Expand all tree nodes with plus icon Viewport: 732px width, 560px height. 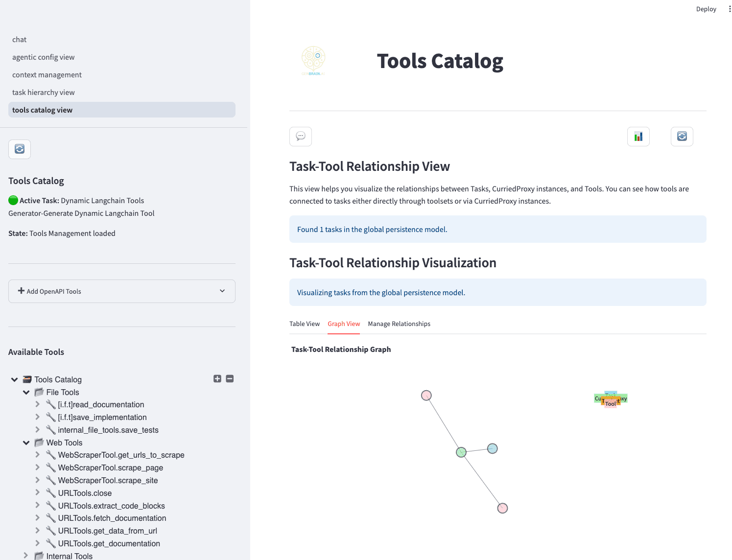click(217, 379)
